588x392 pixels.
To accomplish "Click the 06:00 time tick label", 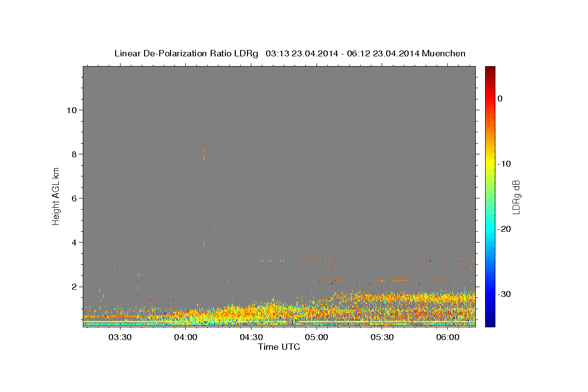I will click(448, 338).
